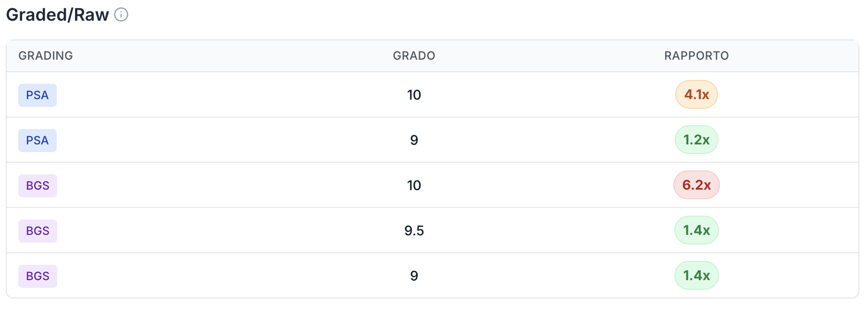Click the BGS badge for grade 9.5
Image resolution: width=868 pixels, height=310 pixels.
tap(37, 231)
